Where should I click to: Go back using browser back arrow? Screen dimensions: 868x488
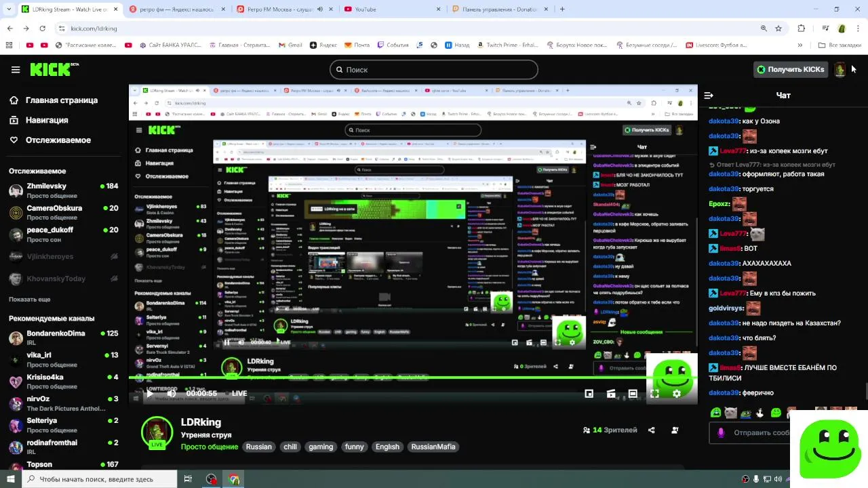pyautogui.click(x=9, y=28)
